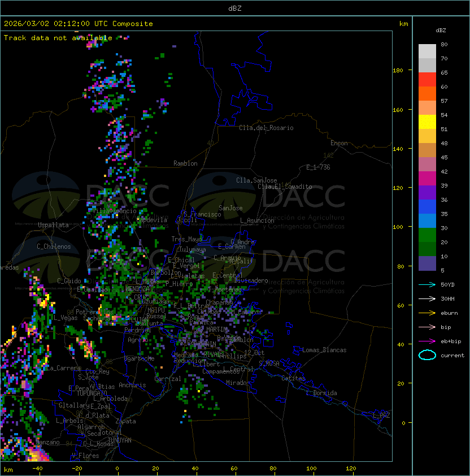Click the 'L_Dormida' map label
Screen dimensions: 470x476
[321, 393]
